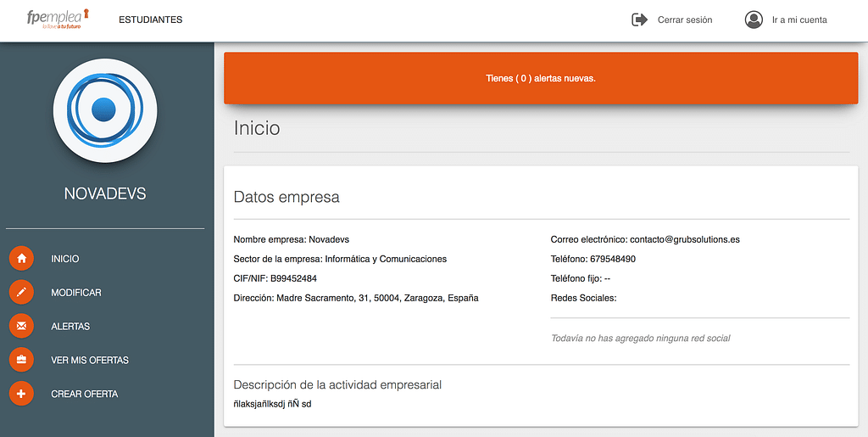
Task: Open the ESTUDIANTES menu item
Action: point(150,20)
